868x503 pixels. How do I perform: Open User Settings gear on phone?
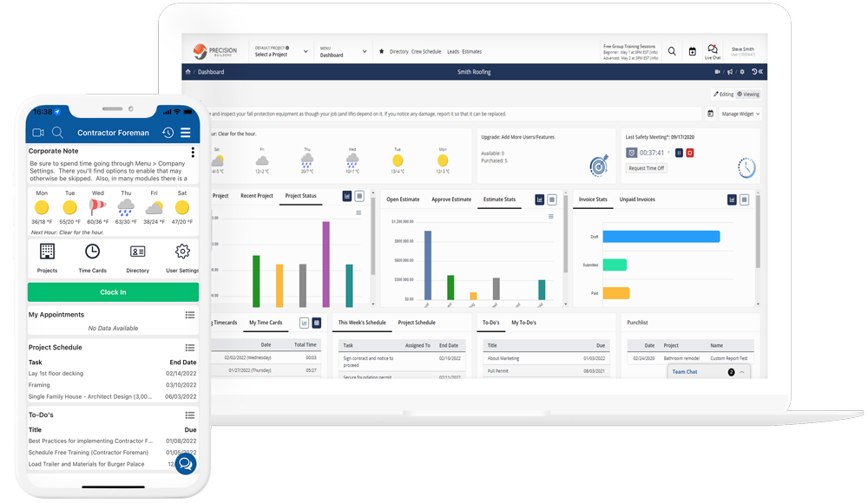tap(182, 252)
